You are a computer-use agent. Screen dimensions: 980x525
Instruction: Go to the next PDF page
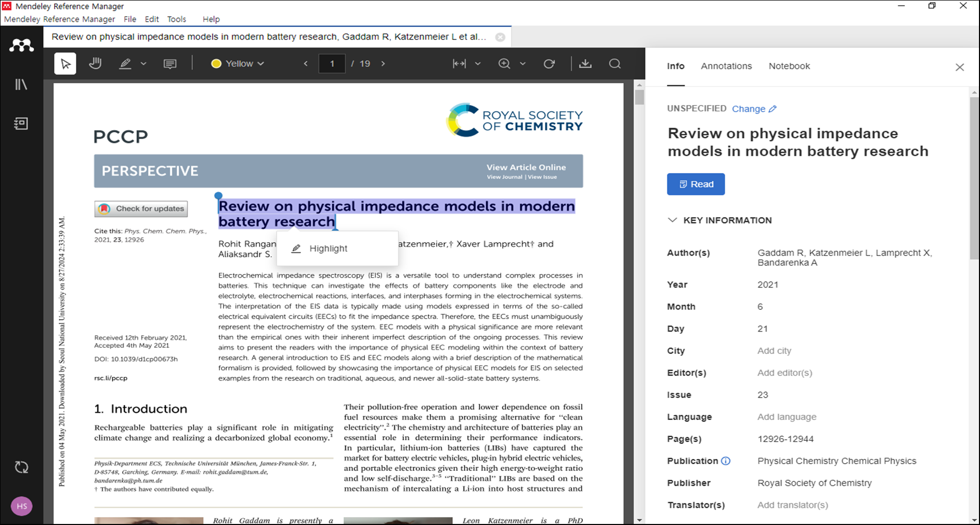[383, 63]
